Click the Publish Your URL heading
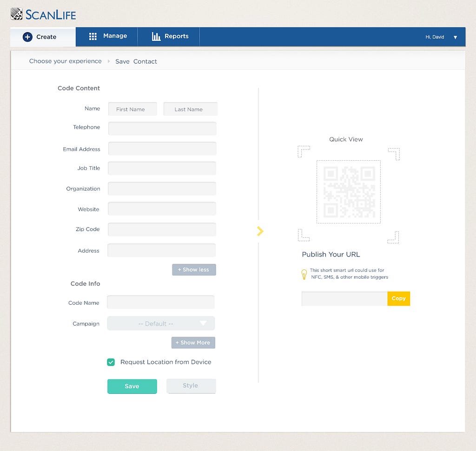 pos(331,255)
